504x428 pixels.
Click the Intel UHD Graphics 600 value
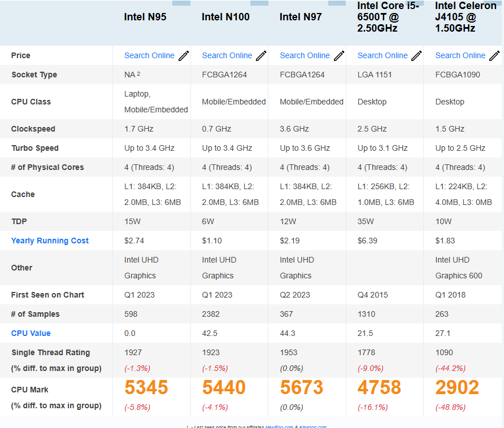(x=459, y=268)
